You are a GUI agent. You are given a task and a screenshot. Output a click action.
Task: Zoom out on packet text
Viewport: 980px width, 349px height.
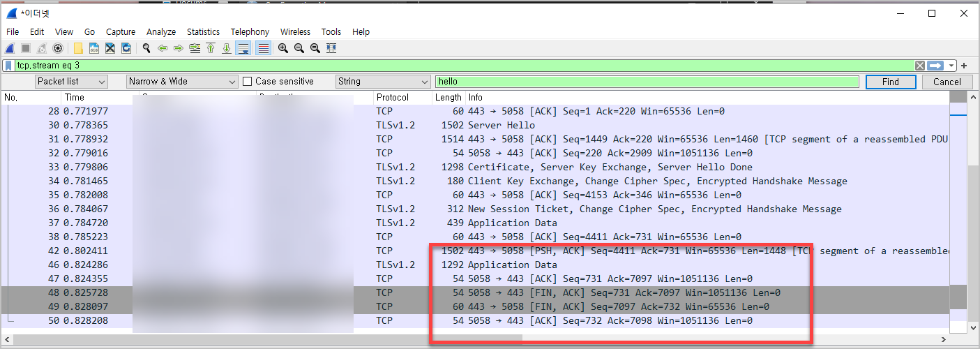tap(299, 48)
